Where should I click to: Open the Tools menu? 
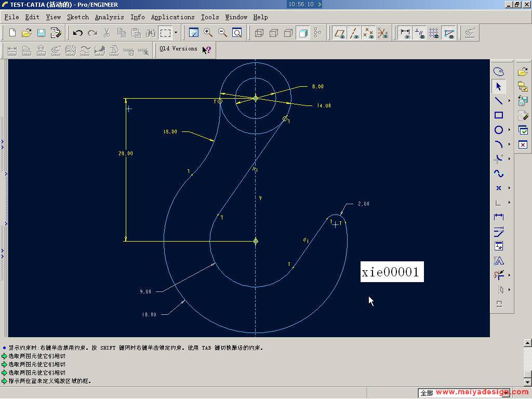tap(210, 17)
